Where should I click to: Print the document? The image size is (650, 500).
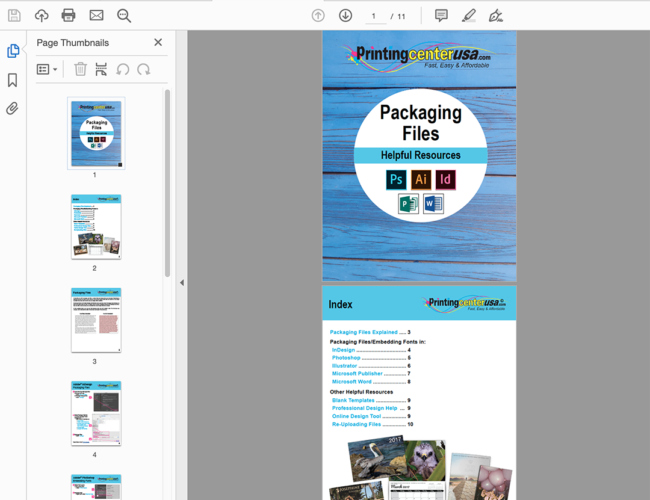click(x=68, y=15)
